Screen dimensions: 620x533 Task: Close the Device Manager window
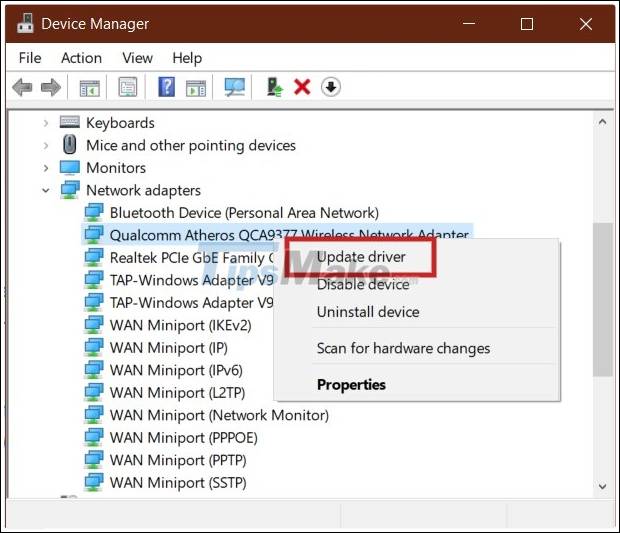pyautogui.click(x=586, y=24)
